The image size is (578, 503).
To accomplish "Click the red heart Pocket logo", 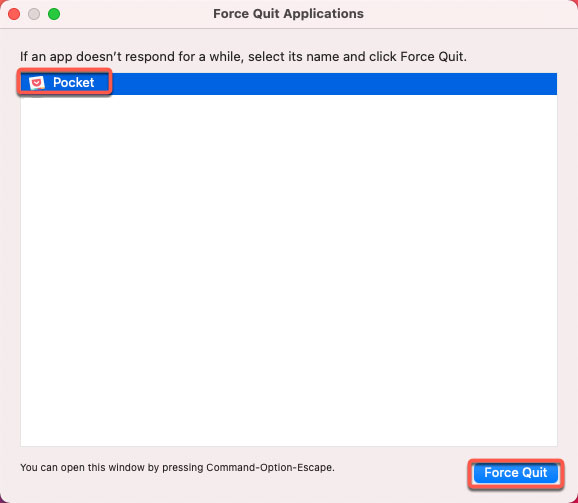I will (36, 83).
